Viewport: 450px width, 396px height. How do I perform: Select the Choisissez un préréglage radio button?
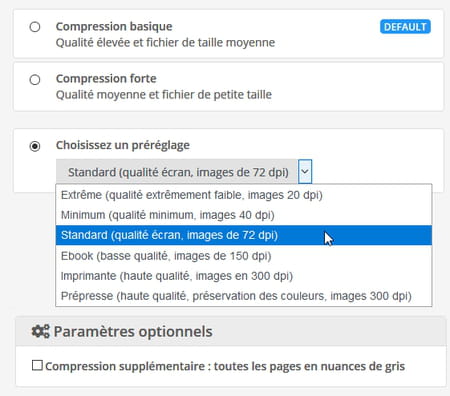pos(35,146)
